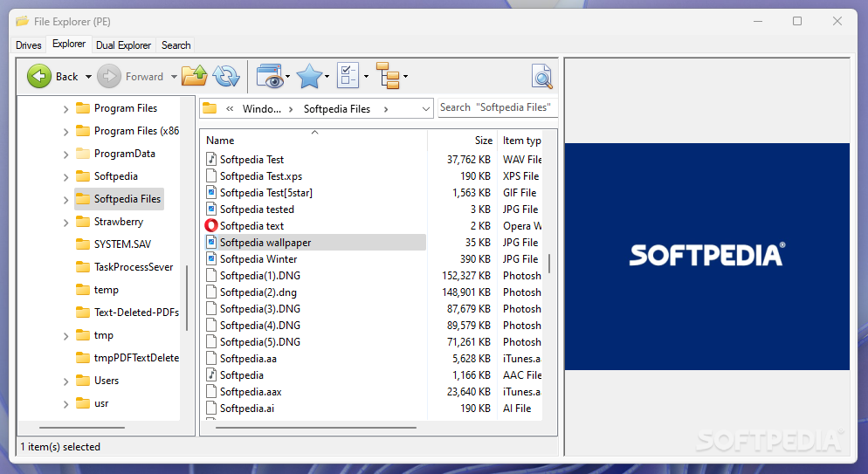Click the file list vertical scrollbar
Image resolution: width=868 pixels, height=474 pixels.
point(549,264)
